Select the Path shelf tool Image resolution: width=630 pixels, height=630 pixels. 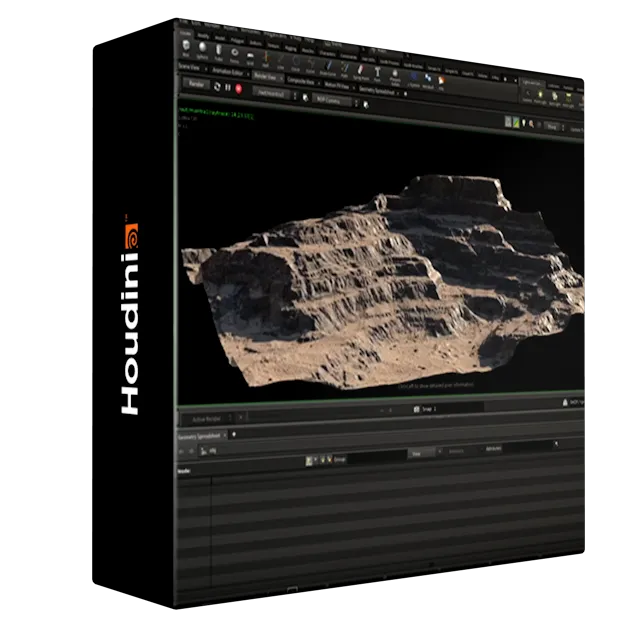click(345, 70)
